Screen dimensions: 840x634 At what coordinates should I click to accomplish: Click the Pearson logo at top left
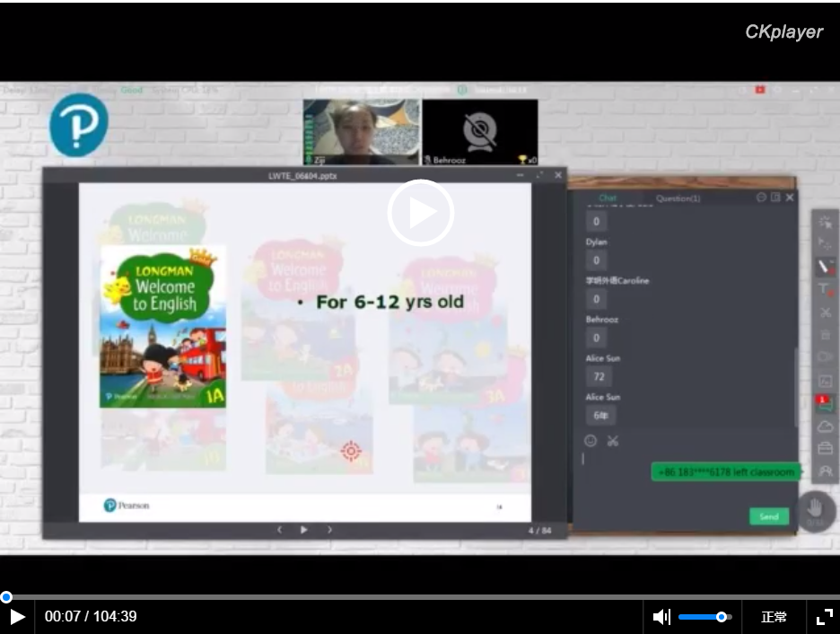pos(79,126)
